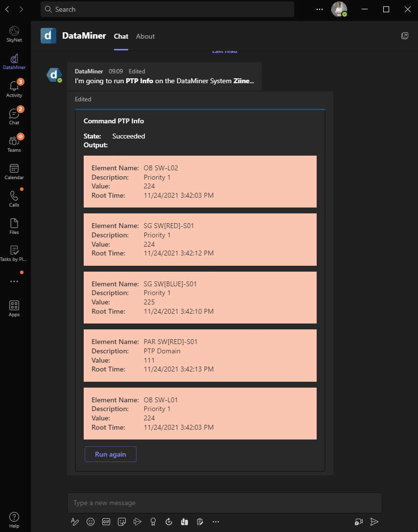Viewport: 418px width, 532px height.
Task: Open the SkyNet app in sidebar
Action: pos(14,34)
